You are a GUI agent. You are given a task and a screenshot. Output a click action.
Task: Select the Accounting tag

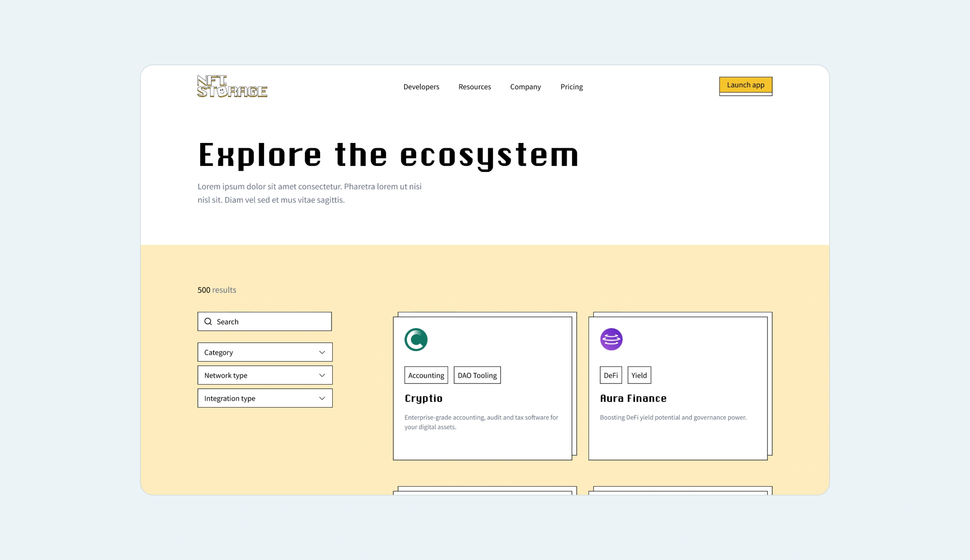point(426,375)
